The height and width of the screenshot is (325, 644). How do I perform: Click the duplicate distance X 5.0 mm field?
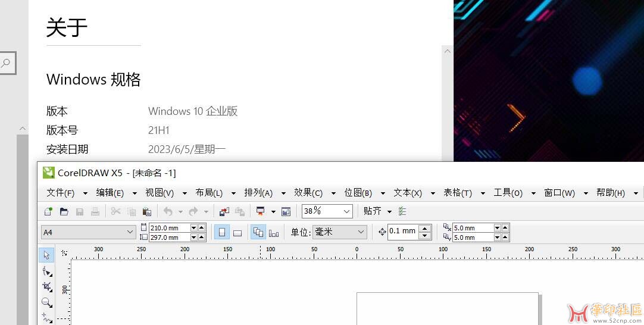pos(473,227)
